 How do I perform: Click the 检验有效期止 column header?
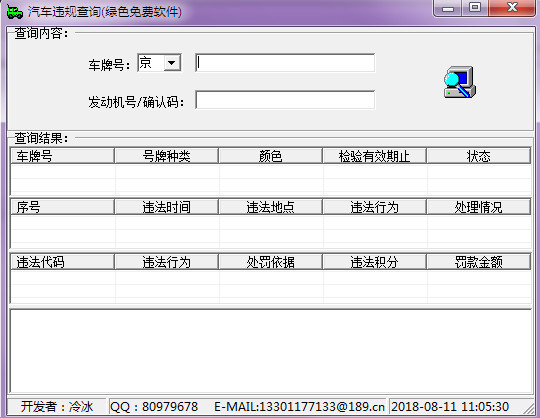tap(374, 156)
